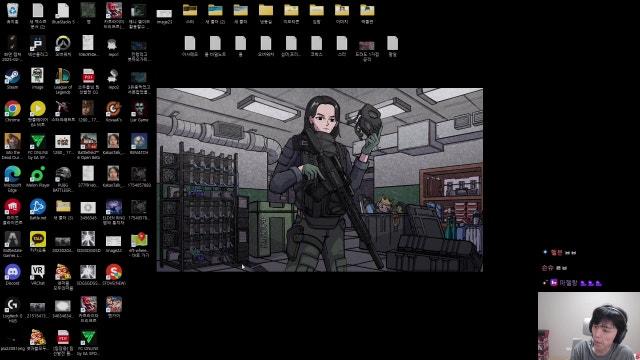Open the KakaoTalk yellow icon
The width and height of the screenshot is (640, 360).
38,242
